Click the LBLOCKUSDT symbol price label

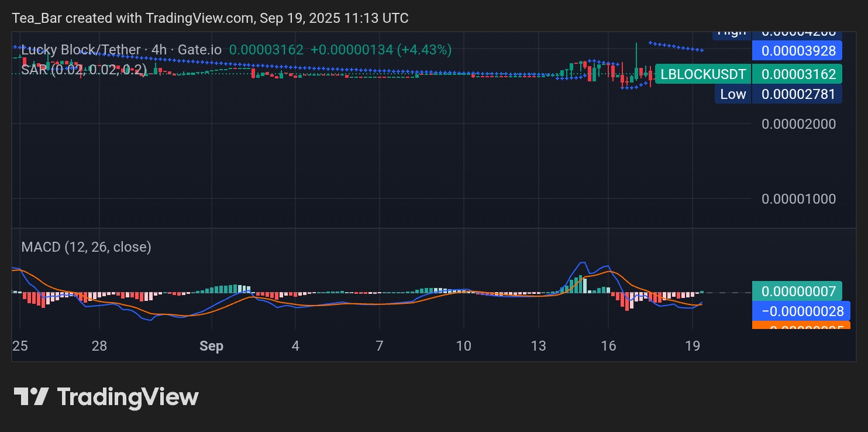tap(703, 74)
